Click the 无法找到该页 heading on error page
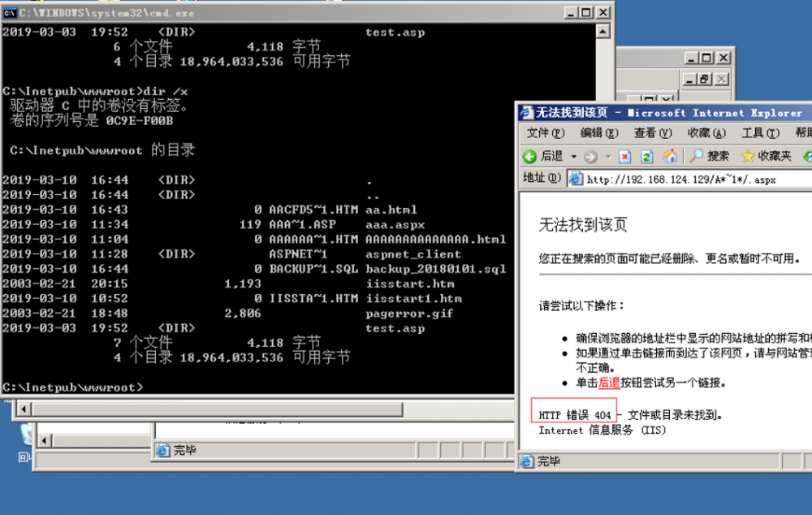This screenshot has width=812, height=515. coord(583,224)
